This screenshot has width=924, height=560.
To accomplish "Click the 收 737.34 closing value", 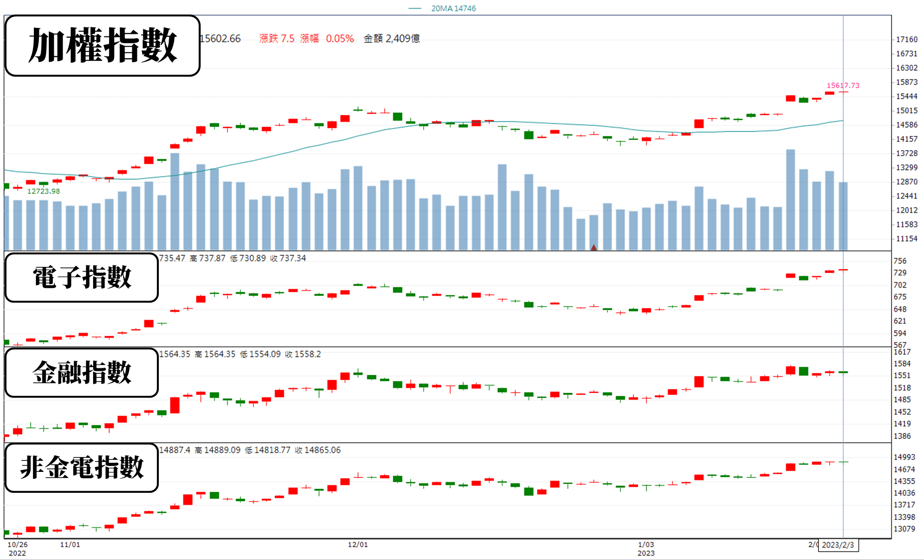I will point(288,258).
